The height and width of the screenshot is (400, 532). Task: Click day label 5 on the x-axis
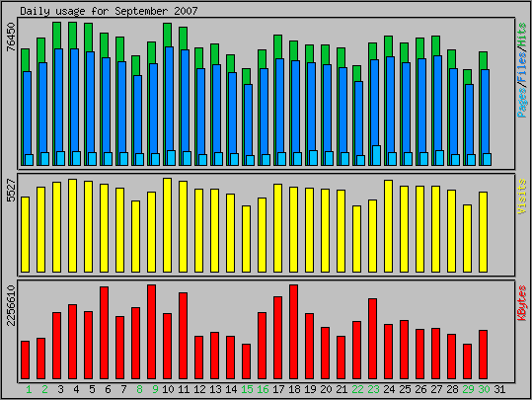pyautogui.click(x=92, y=389)
